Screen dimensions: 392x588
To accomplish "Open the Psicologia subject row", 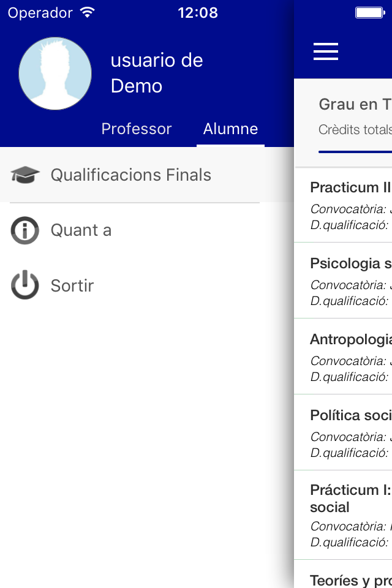I will (x=343, y=281).
